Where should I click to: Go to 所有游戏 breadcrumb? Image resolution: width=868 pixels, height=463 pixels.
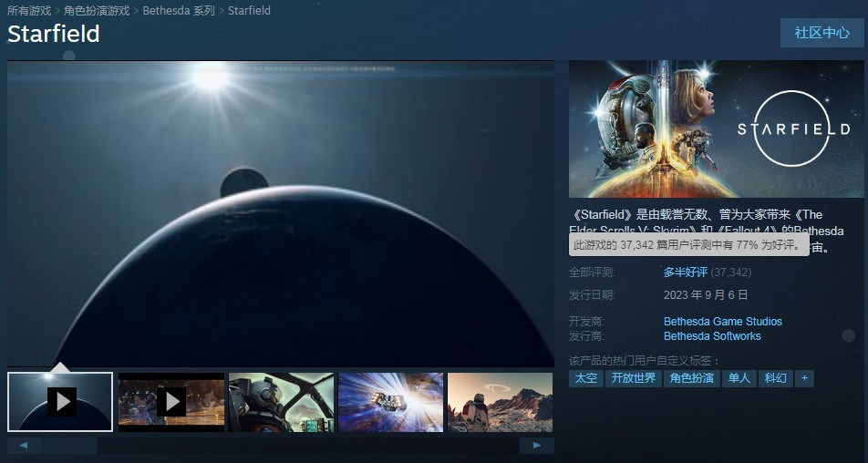pos(29,11)
